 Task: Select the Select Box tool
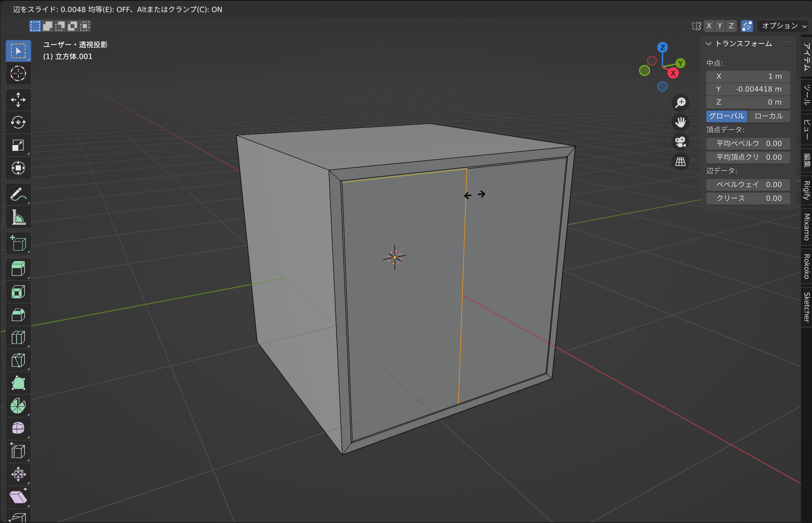tap(18, 51)
